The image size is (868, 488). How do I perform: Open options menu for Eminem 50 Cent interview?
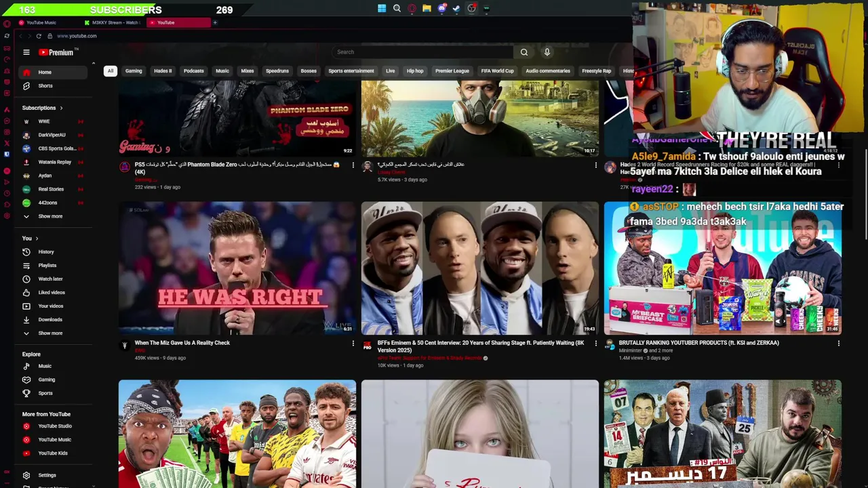(x=595, y=344)
